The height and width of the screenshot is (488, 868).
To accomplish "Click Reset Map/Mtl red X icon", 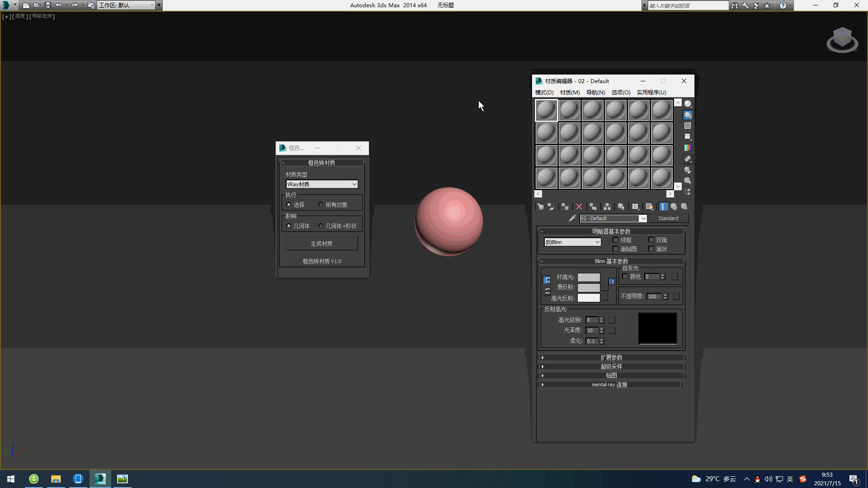I will [x=579, y=206].
